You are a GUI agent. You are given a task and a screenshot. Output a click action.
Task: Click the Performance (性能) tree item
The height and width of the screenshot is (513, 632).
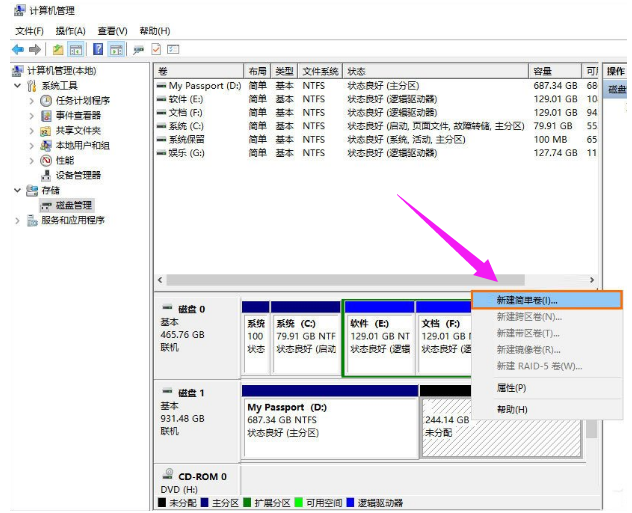pos(64,160)
